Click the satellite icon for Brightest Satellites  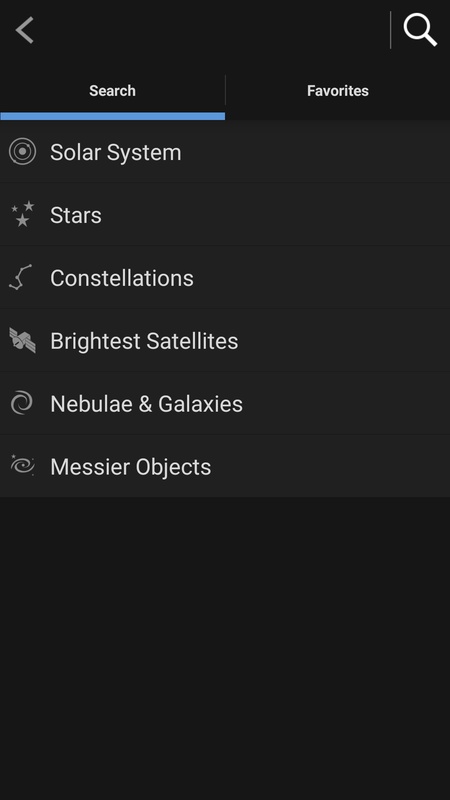[22, 340]
